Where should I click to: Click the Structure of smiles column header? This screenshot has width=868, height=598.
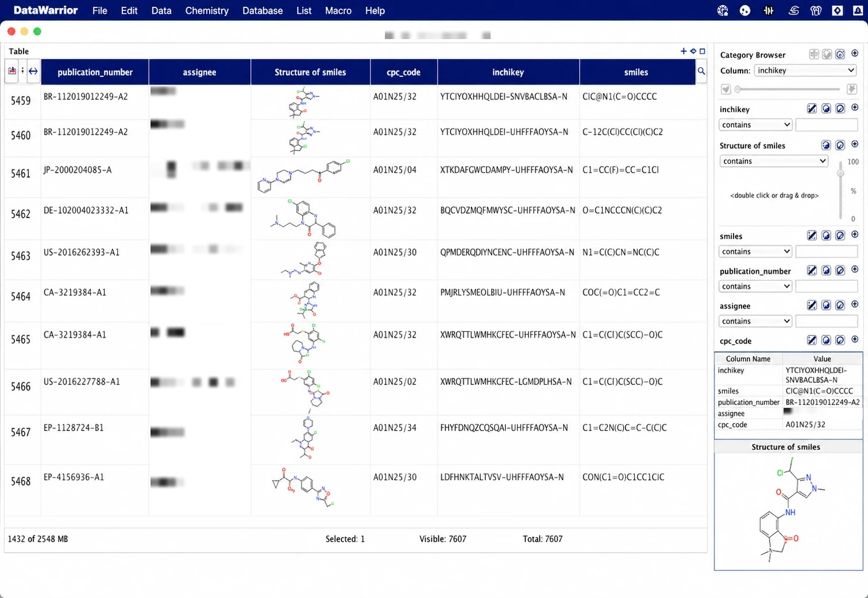coord(310,72)
